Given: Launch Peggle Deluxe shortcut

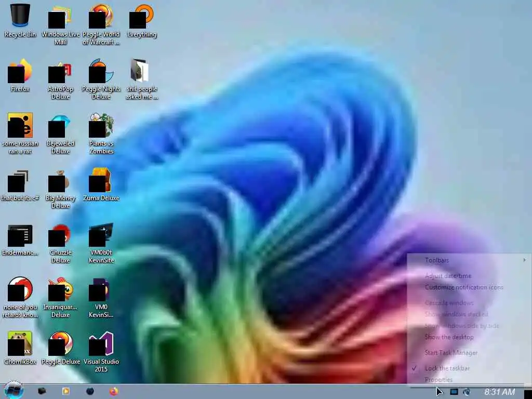Looking at the screenshot, I should click(60, 349).
